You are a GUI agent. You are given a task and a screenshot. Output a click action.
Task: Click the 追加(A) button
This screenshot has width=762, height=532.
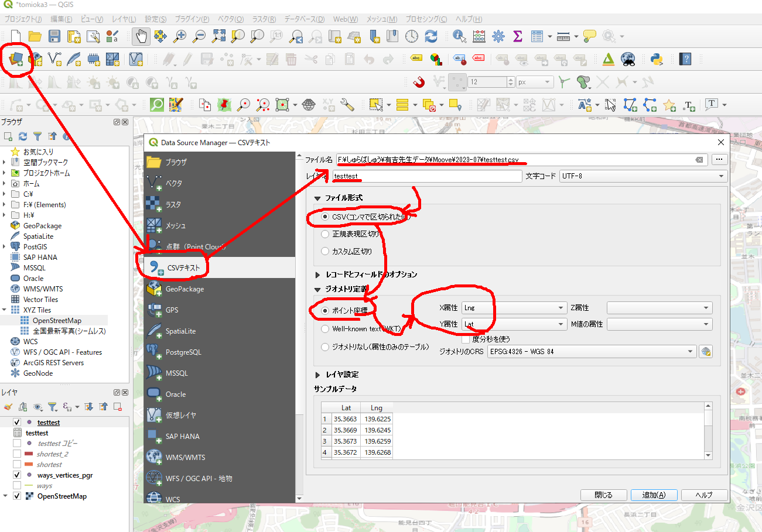coord(654,495)
